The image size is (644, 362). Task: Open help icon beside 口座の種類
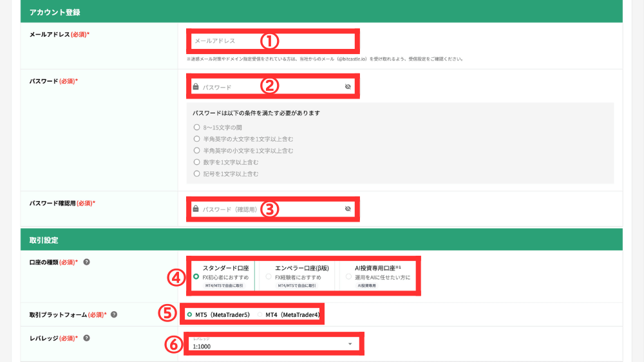(87, 262)
